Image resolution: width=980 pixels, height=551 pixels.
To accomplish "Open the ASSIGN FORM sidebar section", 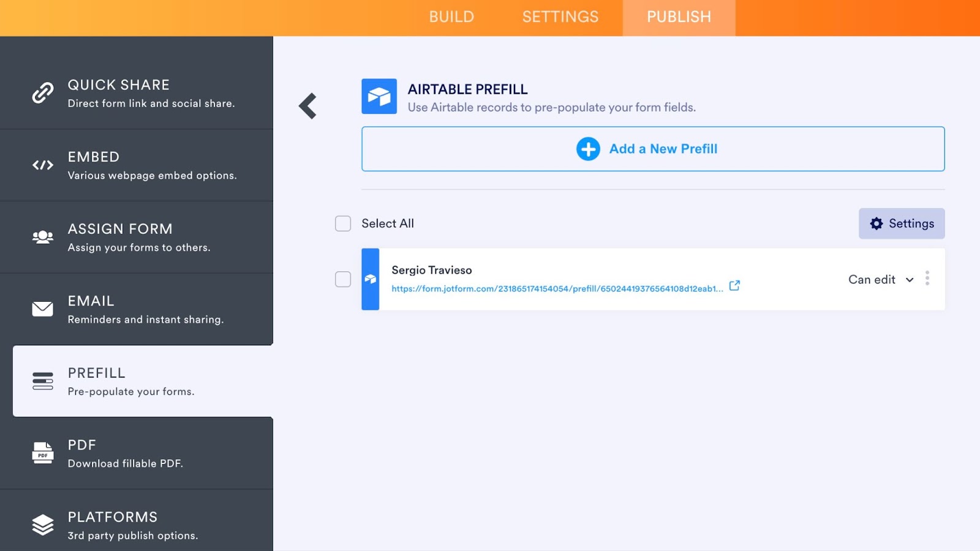I will click(137, 237).
